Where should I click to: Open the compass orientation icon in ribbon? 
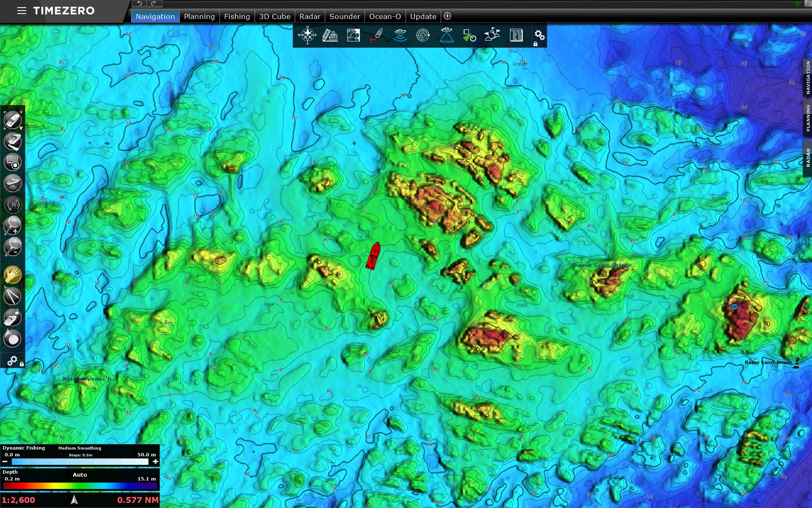click(307, 35)
